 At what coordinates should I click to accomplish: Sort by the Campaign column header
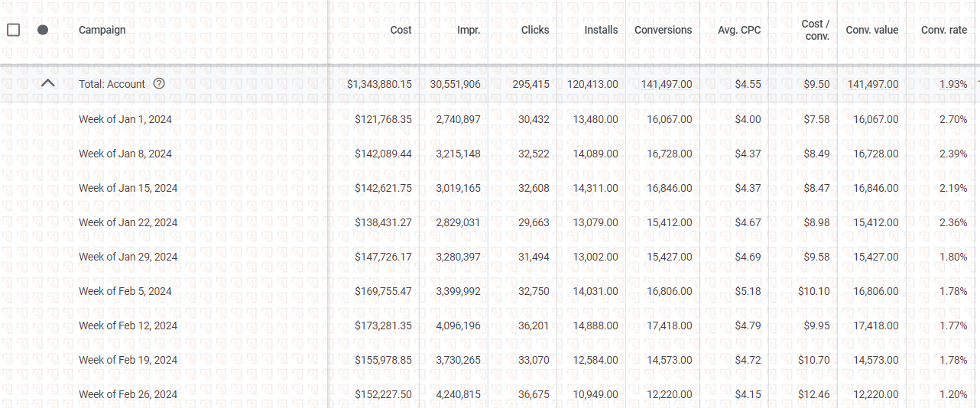click(102, 30)
